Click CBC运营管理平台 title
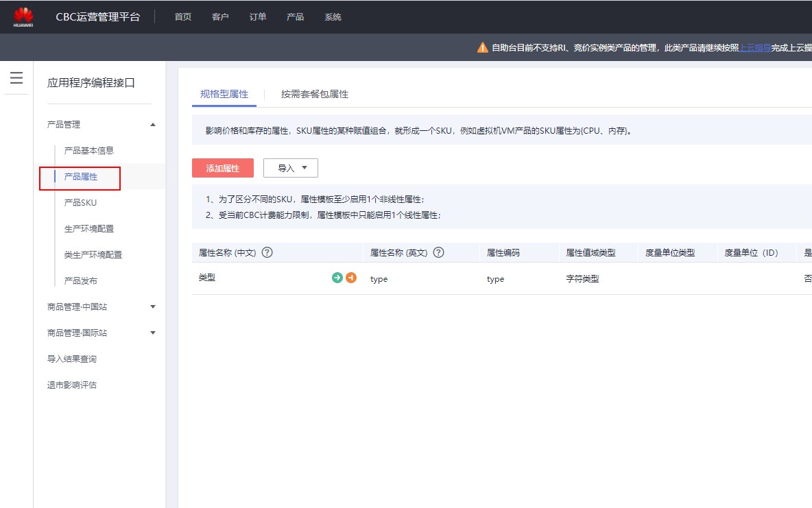Screen dimensions: 812x508 (x=98, y=17)
